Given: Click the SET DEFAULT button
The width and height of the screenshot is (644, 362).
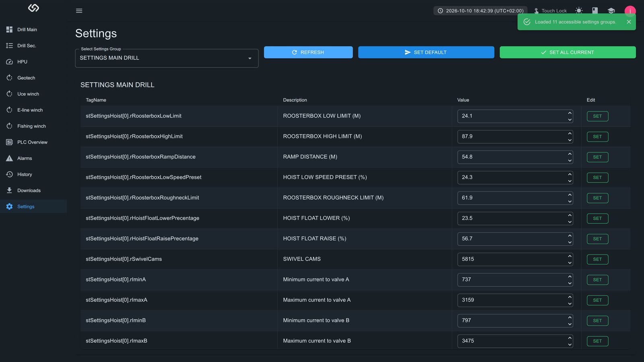Looking at the screenshot, I should click(x=426, y=52).
